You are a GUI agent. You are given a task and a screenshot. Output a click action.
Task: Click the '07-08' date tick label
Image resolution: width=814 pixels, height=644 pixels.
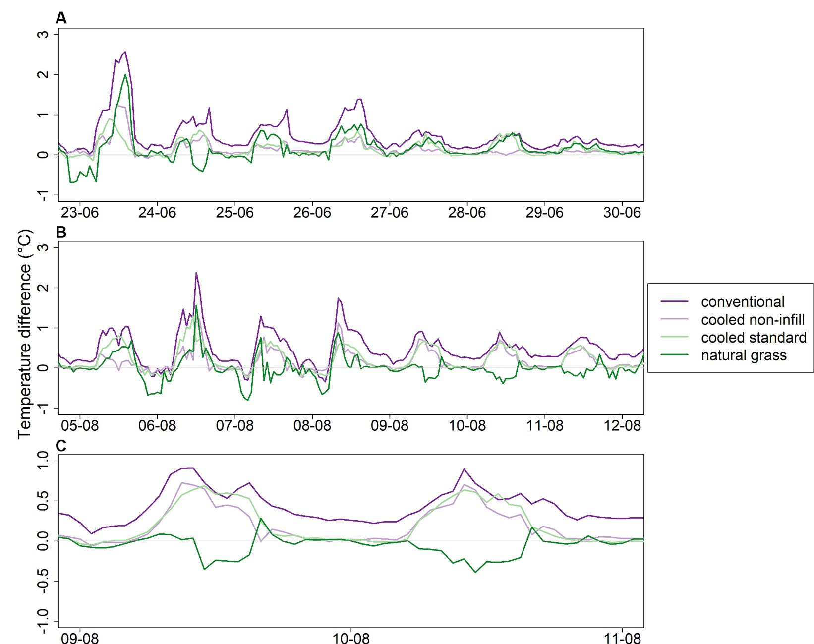click(x=234, y=426)
